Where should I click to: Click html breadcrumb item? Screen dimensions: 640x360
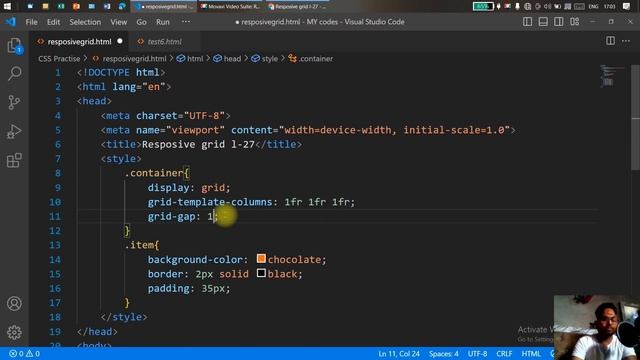pyautogui.click(x=195, y=59)
